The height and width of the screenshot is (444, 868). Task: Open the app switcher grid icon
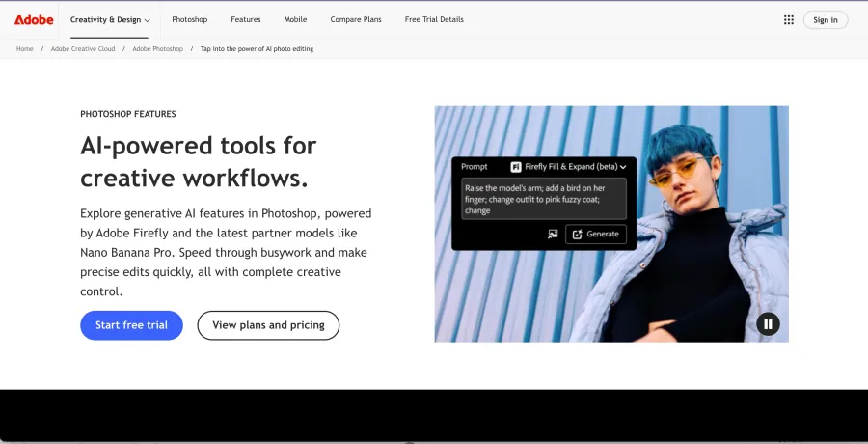point(789,20)
